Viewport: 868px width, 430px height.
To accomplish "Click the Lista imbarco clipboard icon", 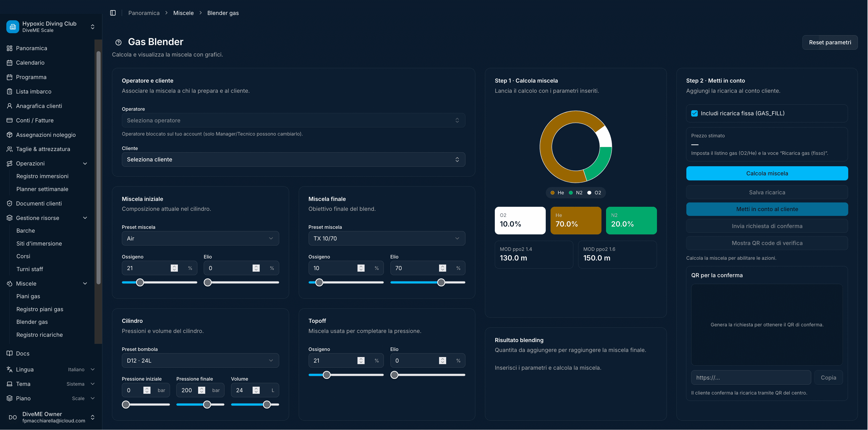I will click(x=9, y=91).
